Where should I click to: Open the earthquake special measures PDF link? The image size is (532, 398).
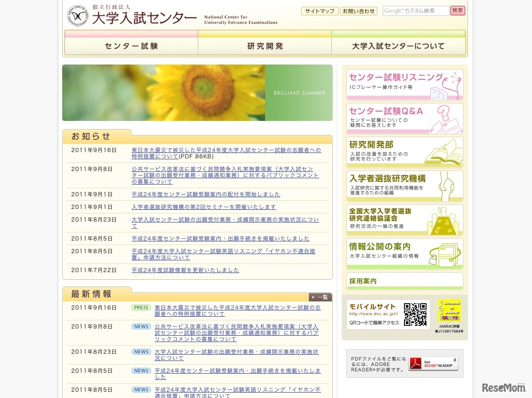[x=225, y=153]
